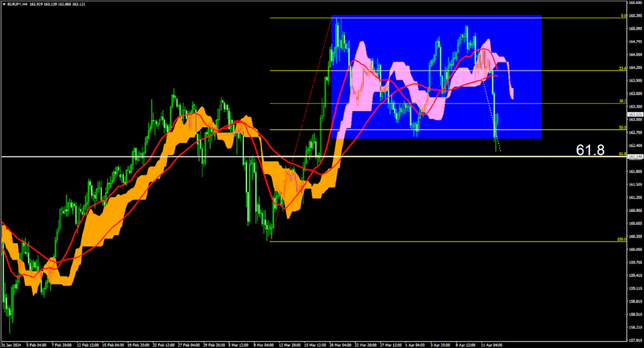
Task: Click the current price tag 163.121
Action: coord(635,114)
